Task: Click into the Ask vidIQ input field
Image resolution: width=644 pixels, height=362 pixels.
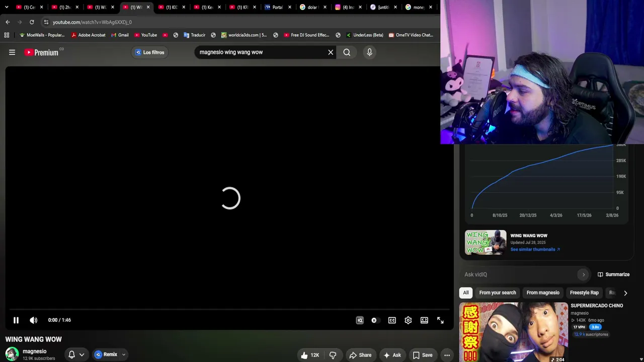Action: tap(518, 275)
